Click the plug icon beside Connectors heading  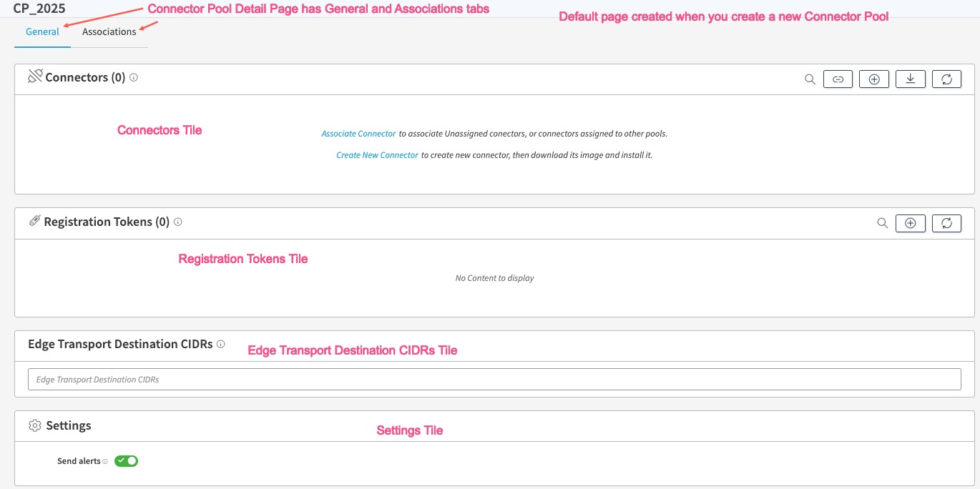pyautogui.click(x=35, y=76)
